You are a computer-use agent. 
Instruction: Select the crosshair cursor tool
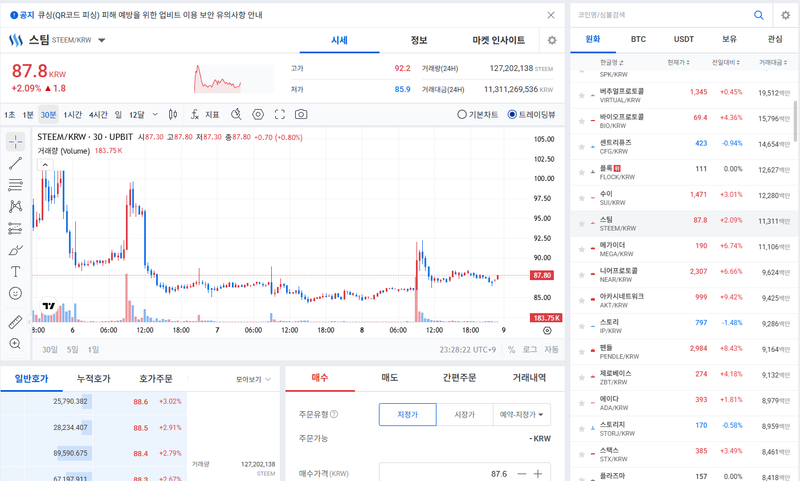[15, 141]
